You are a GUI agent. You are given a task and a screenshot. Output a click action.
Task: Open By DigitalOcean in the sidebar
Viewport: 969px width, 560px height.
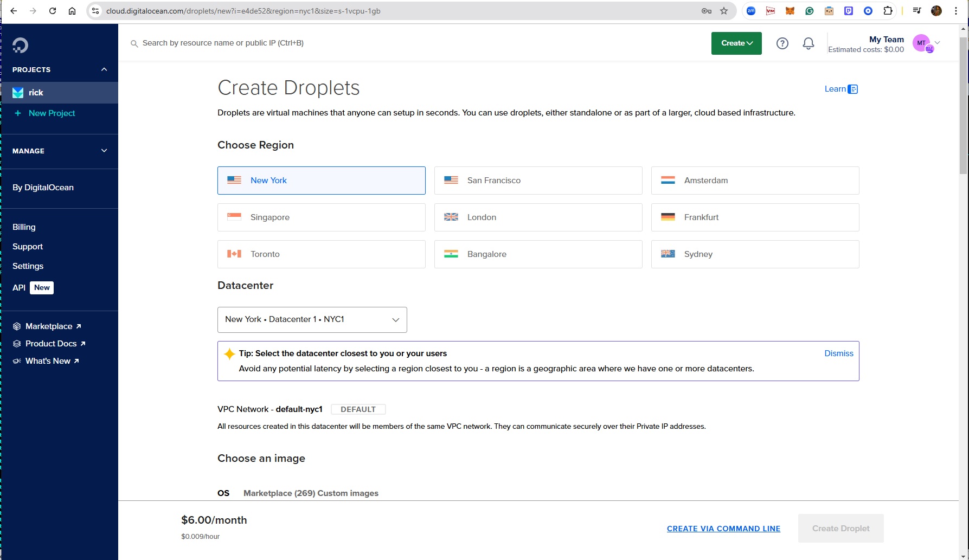click(43, 188)
